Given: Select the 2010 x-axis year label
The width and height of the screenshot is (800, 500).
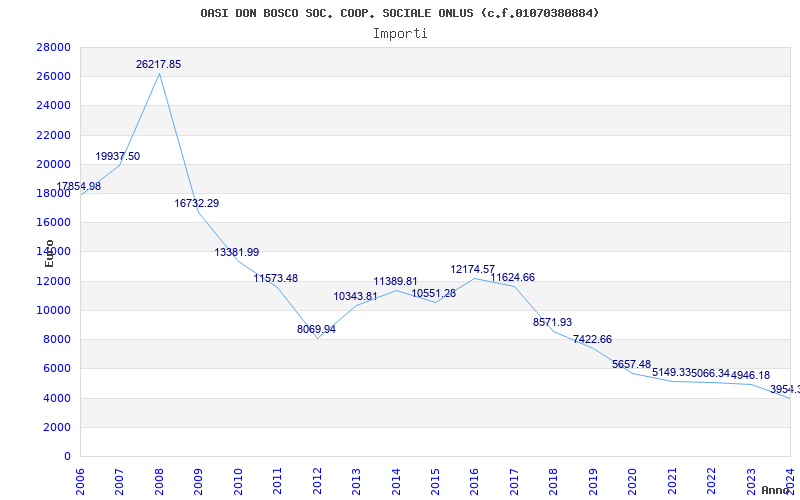Looking at the screenshot, I should click(x=238, y=481).
